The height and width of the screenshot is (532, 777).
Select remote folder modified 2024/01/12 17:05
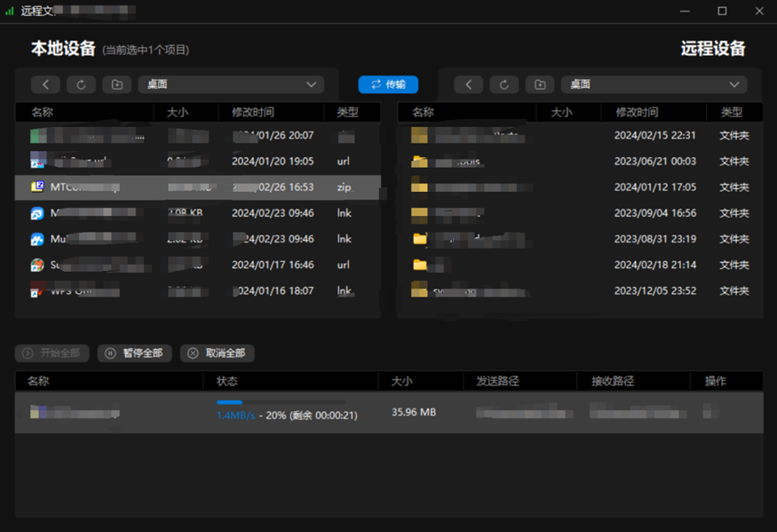coord(580,187)
